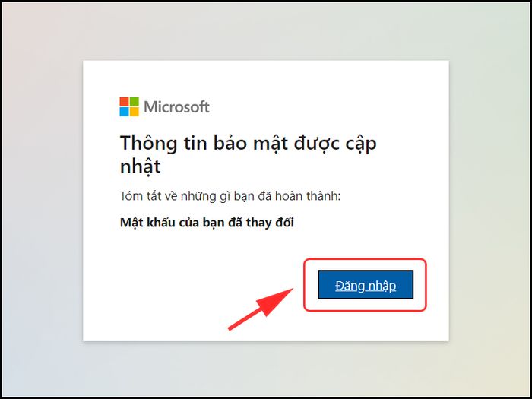Click the heading "Thông tin bảo mật được cập"

248,143
